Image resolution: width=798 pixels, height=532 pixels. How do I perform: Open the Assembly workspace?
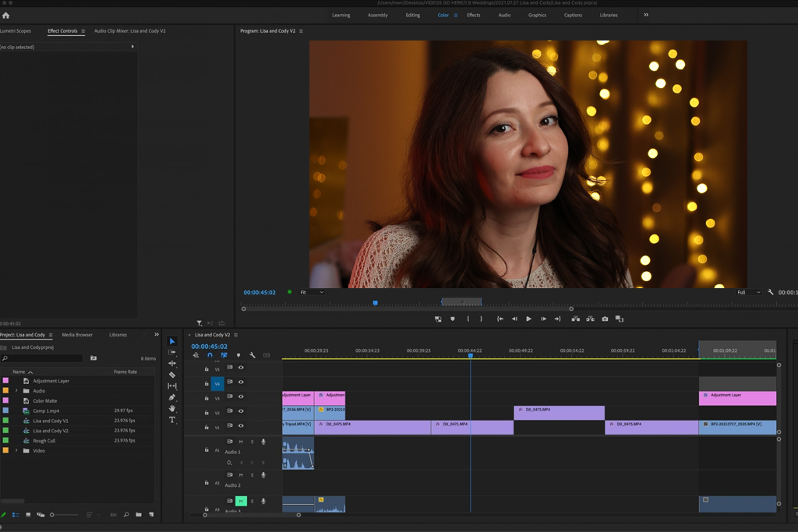(x=378, y=16)
